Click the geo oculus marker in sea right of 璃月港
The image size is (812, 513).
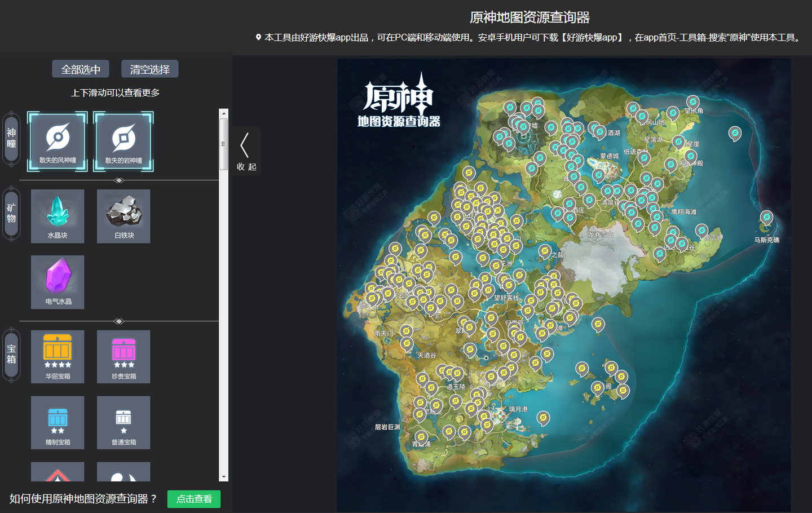(543, 418)
